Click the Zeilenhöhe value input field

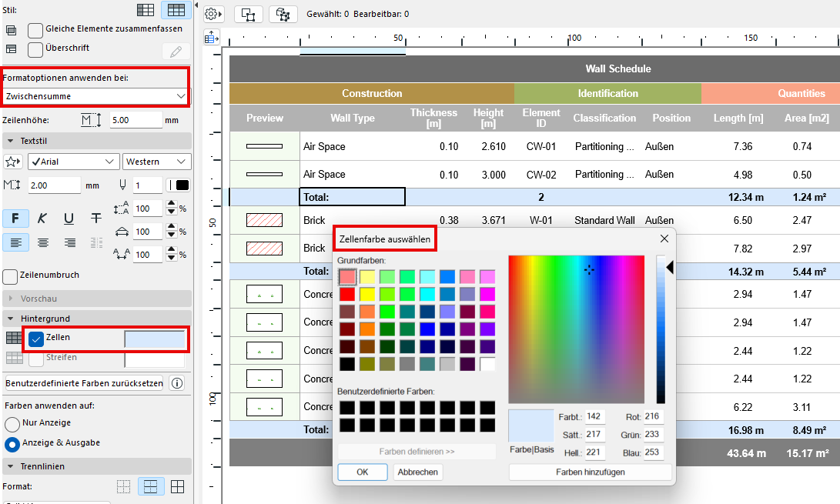[x=136, y=120]
